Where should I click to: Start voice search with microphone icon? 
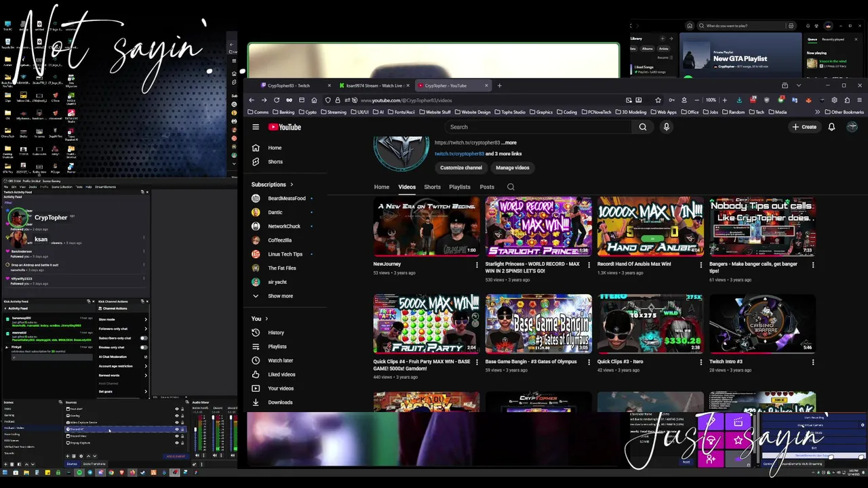pyautogui.click(x=667, y=127)
